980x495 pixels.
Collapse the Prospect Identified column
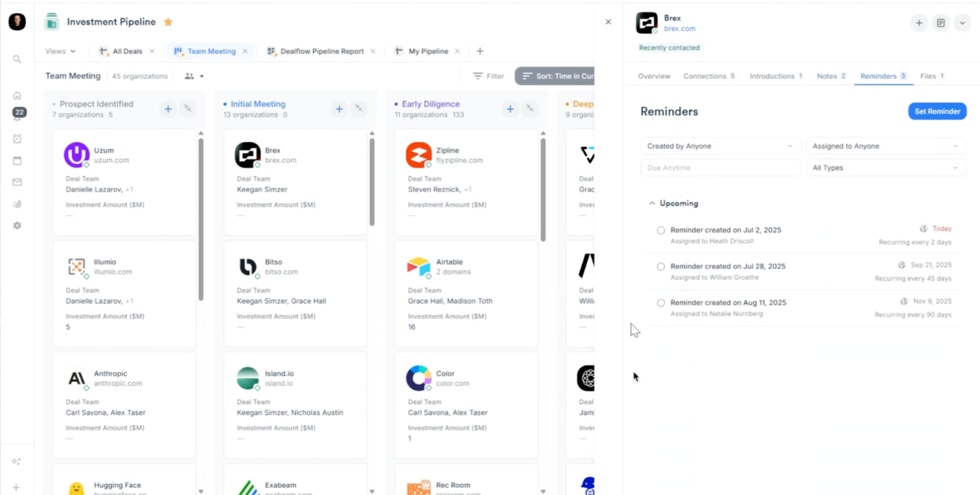click(188, 108)
